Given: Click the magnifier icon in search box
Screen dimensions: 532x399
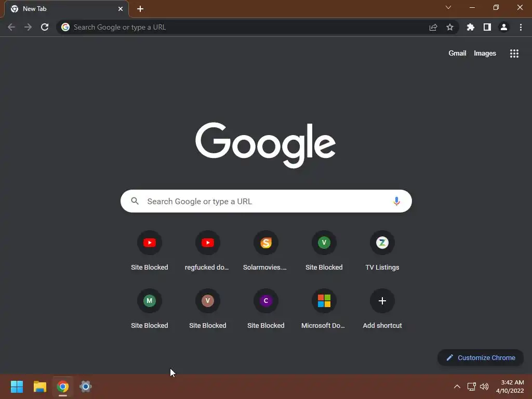Looking at the screenshot, I should tap(135, 201).
